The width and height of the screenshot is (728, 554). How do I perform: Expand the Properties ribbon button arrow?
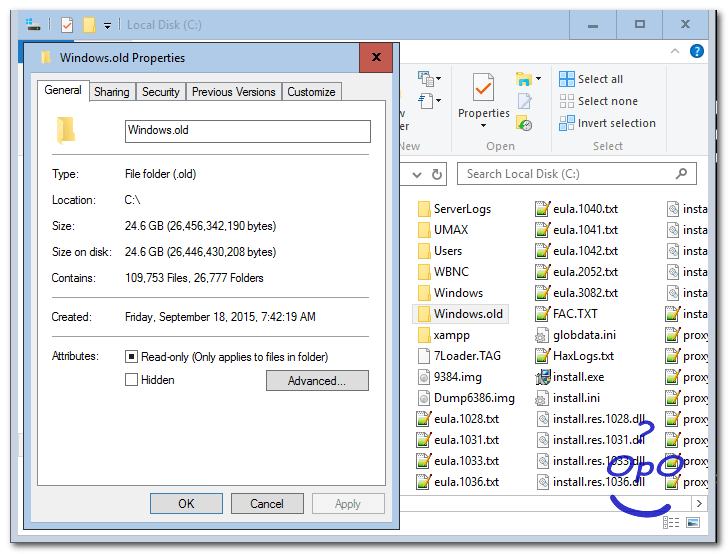point(483,125)
